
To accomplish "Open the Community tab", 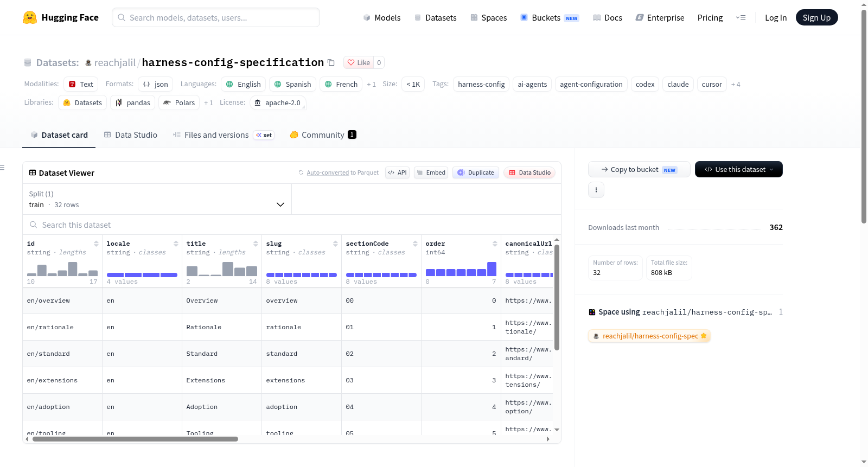I will (x=323, y=135).
